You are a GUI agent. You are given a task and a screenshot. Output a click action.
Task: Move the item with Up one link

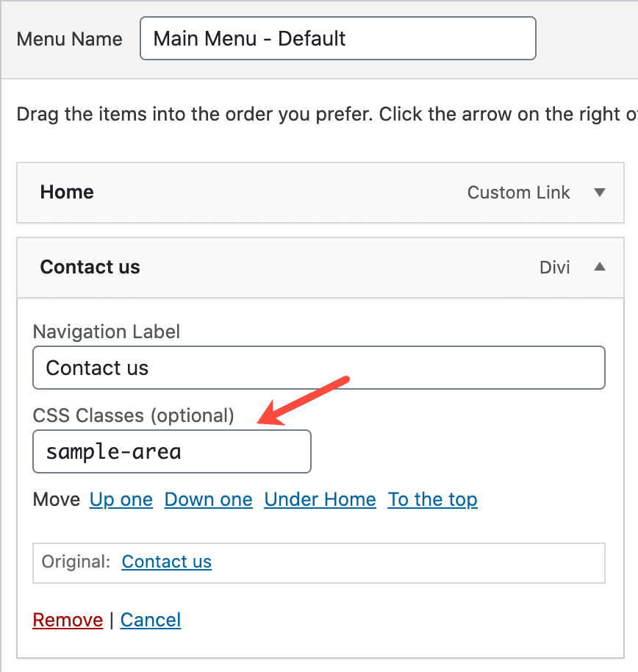pos(121,500)
